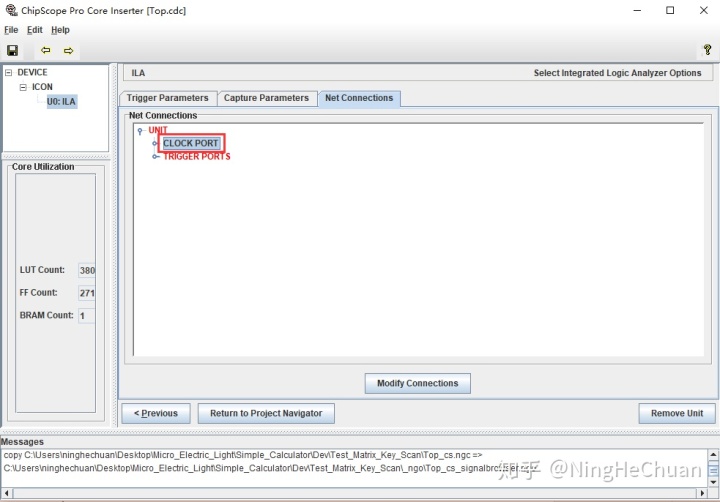Collapse the DEVICE tree node
Viewport: 720px width, 502px height.
[8, 73]
